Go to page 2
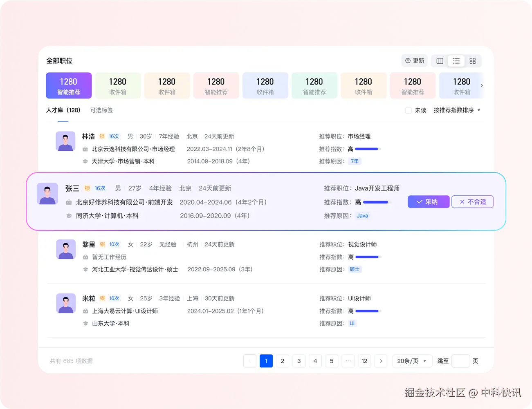Screen dimensions: 532x409 click(x=283, y=361)
